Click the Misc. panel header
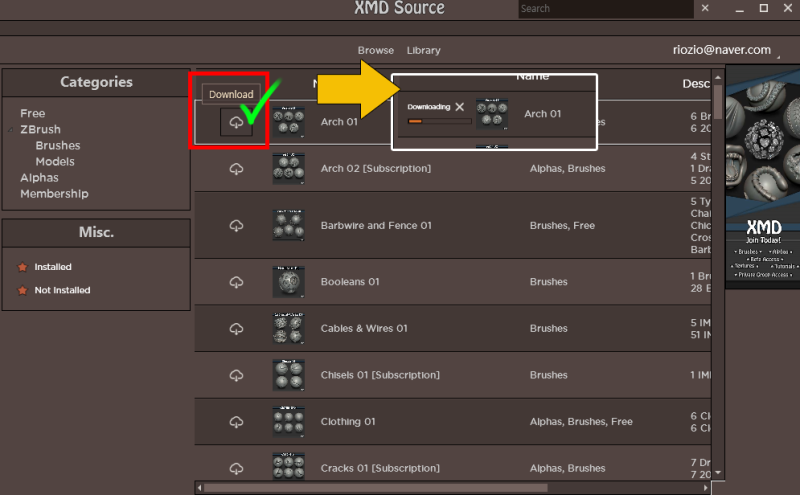The image size is (800, 495). pyautogui.click(x=96, y=233)
